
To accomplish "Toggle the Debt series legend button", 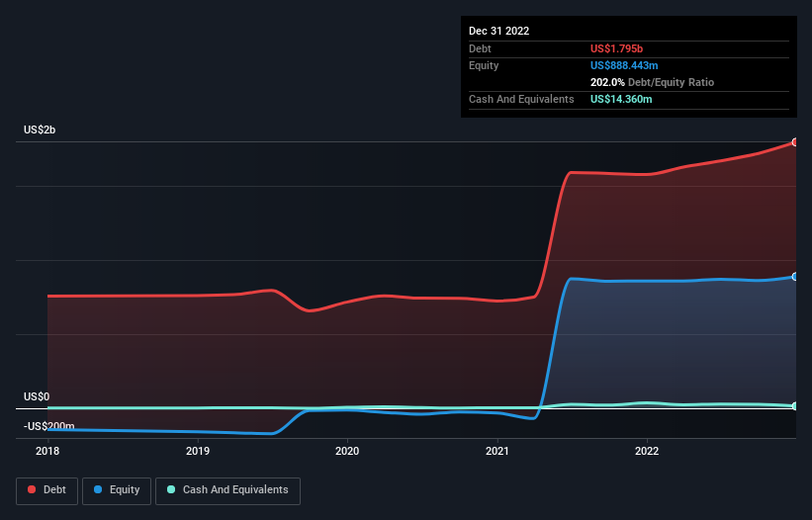I will (x=47, y=490).
